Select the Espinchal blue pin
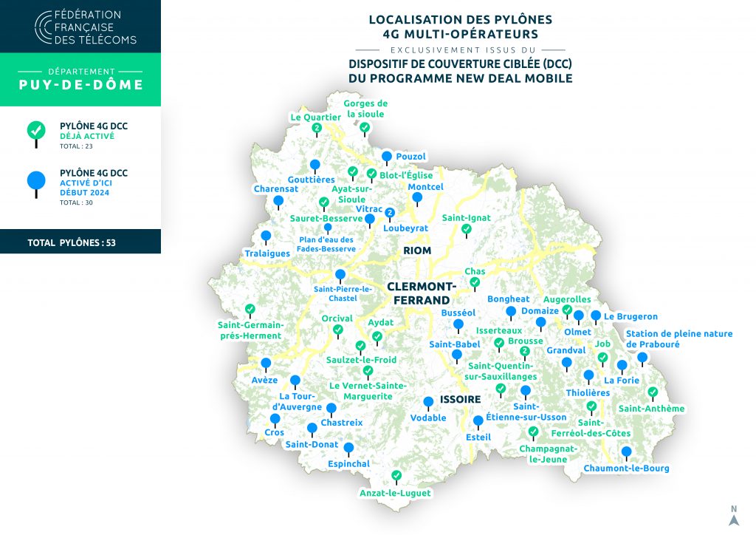Viewport: 756px width, 535px height. [348, 449]
